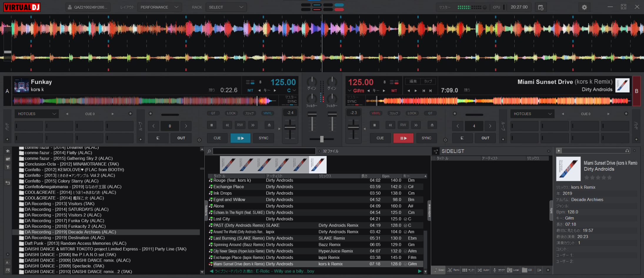Open deck A key C dropdown arrow
This screenshot has width=644, height=278.
294,90
